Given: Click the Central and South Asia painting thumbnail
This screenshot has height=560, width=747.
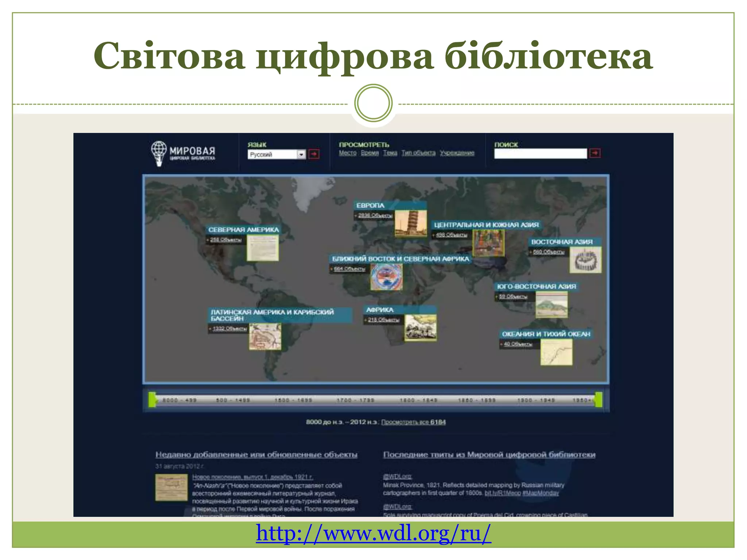Looking at the screenshot, I should point(488,243).
